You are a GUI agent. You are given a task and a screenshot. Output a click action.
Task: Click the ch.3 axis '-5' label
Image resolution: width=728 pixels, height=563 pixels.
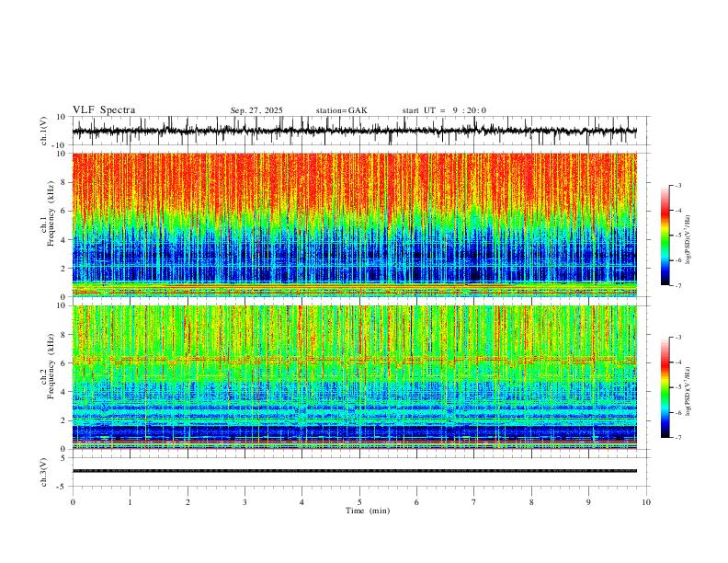pos(63,487)
